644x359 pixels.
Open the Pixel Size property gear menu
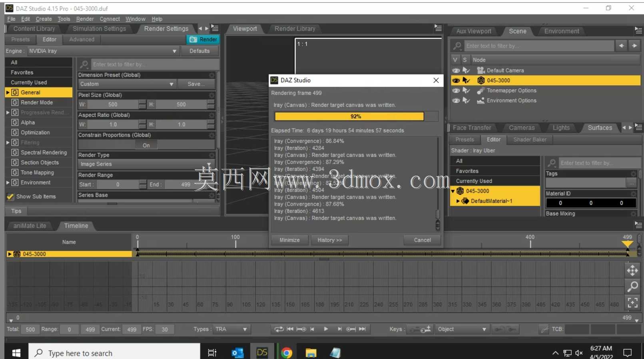212,95
